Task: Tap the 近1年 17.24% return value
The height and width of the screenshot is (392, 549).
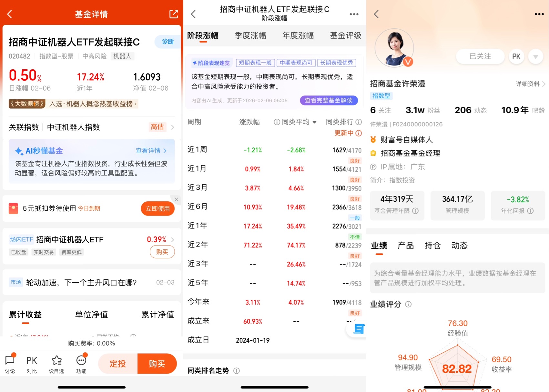Action: [x=91, y=77]
